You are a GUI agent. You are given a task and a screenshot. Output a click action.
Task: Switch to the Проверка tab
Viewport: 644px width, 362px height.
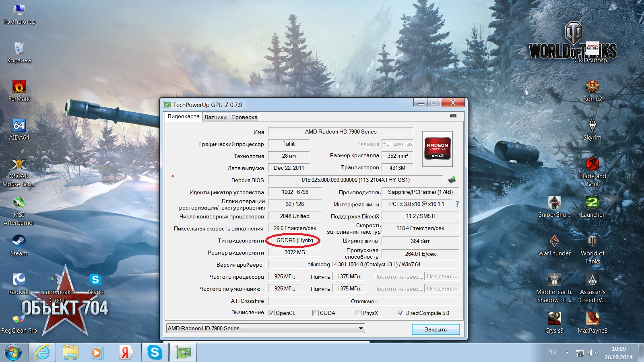click(x=244, y=117)
